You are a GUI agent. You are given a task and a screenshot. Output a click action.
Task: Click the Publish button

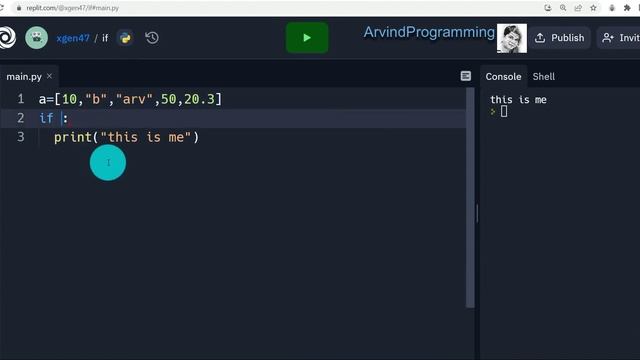tap(560, 38)
